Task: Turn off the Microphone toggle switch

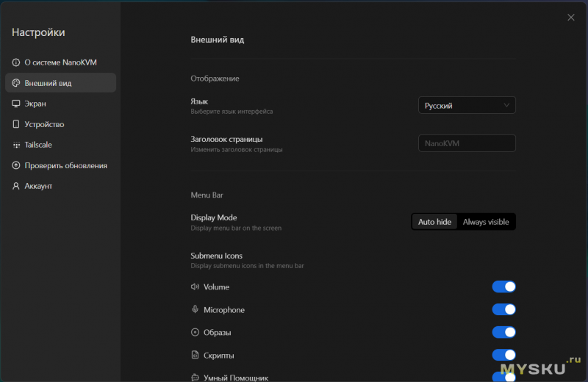Action: (503, 310)
